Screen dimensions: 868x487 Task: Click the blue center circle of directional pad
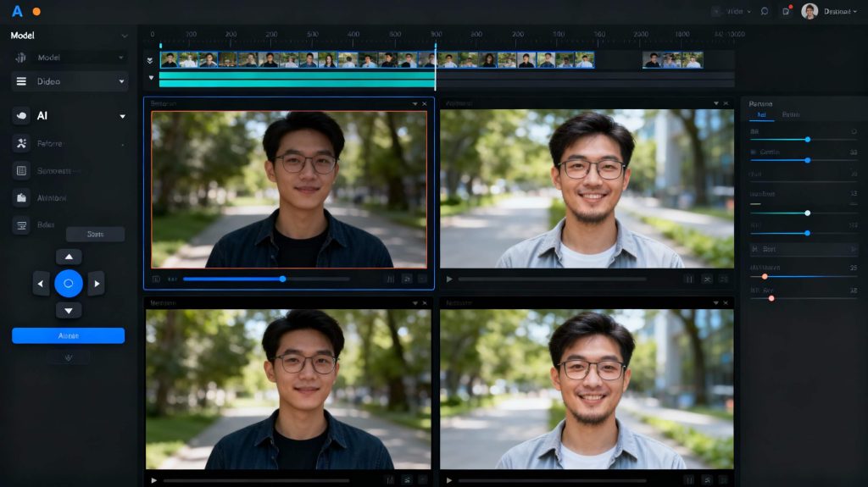point(69,283)
